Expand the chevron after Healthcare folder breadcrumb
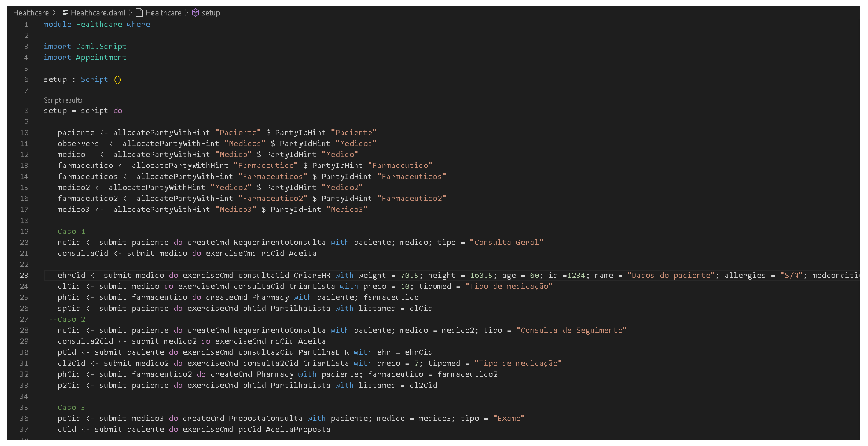Screen dimensions: 868x446 pyautogui.click(x=54, y=13)
